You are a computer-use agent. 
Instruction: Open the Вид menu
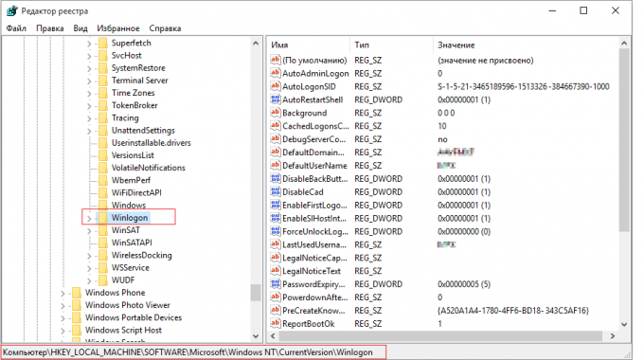coord(80,28)
